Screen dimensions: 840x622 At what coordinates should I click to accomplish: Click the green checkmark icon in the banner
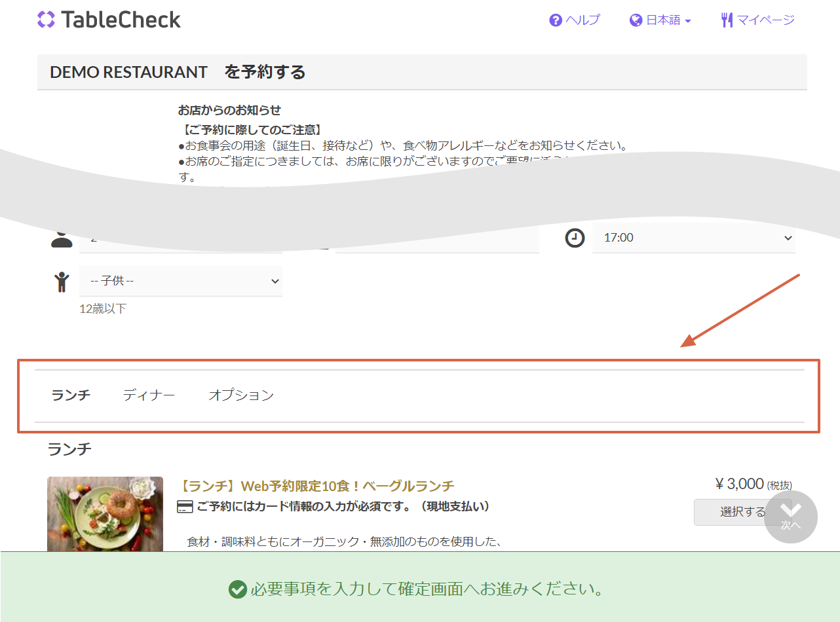[237, 589]
